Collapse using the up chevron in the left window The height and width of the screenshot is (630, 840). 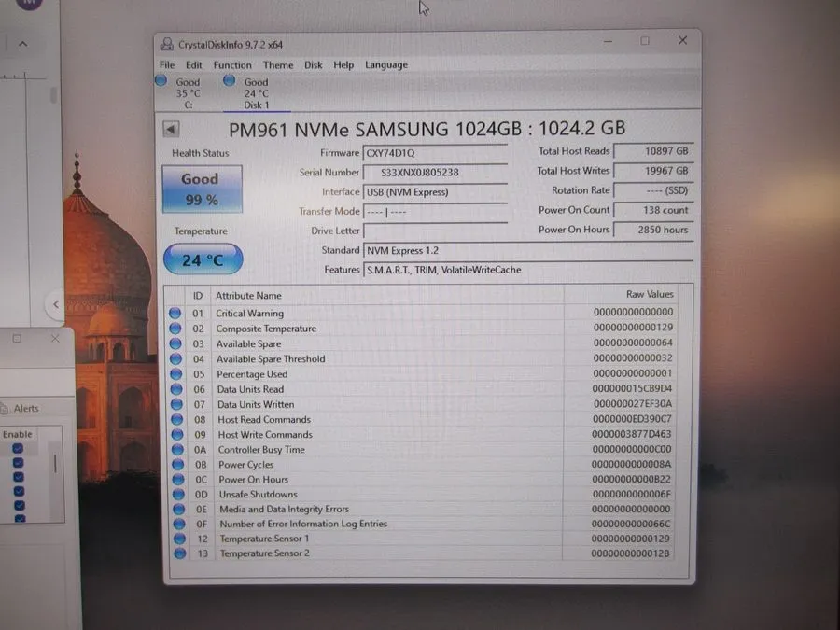(x=23, y=44)
